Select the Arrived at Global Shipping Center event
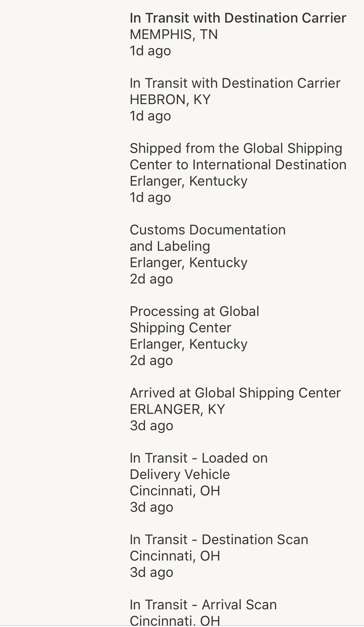 tap(235, 393)
